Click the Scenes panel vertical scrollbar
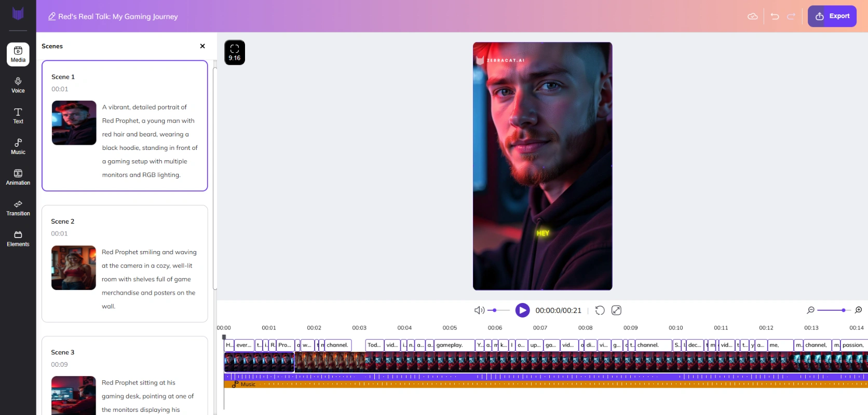This screenshot has width=868, height=415. point(215,178)
